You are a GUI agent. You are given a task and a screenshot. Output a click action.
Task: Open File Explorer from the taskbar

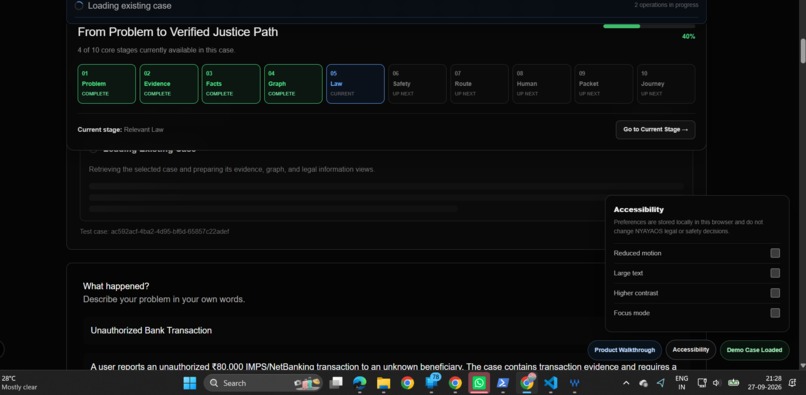[383, 383]
